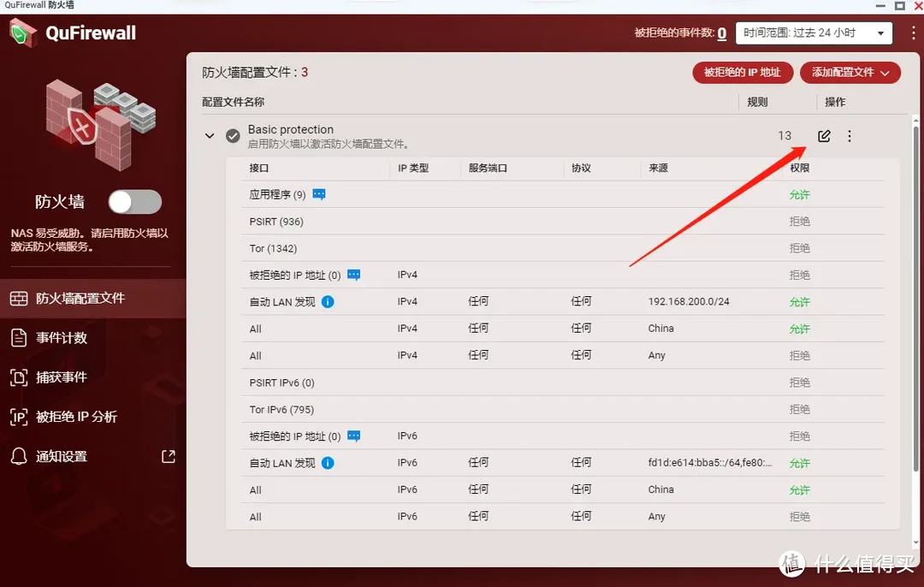The width and height of the screenshot is (924, 587).
Task: Open 被拒绝 IP 分析 section
Action: pyautogui.click(x=93, y=417)
